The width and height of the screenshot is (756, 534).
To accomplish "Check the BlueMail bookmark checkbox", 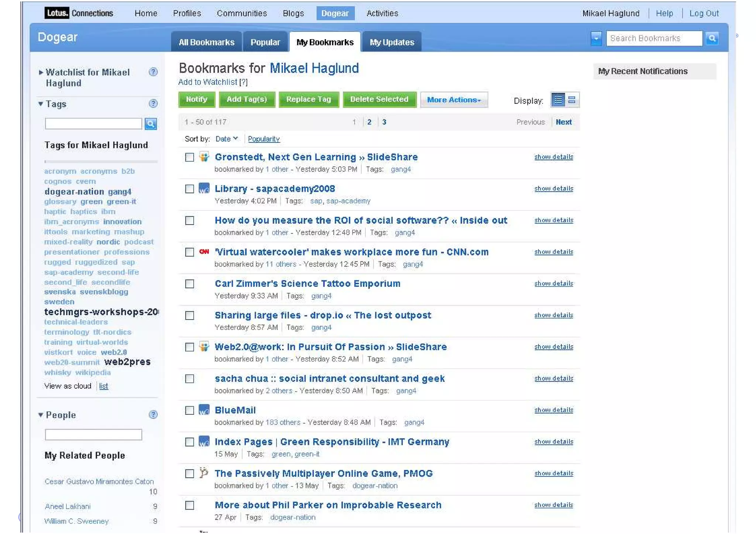I will pos(189,410).
